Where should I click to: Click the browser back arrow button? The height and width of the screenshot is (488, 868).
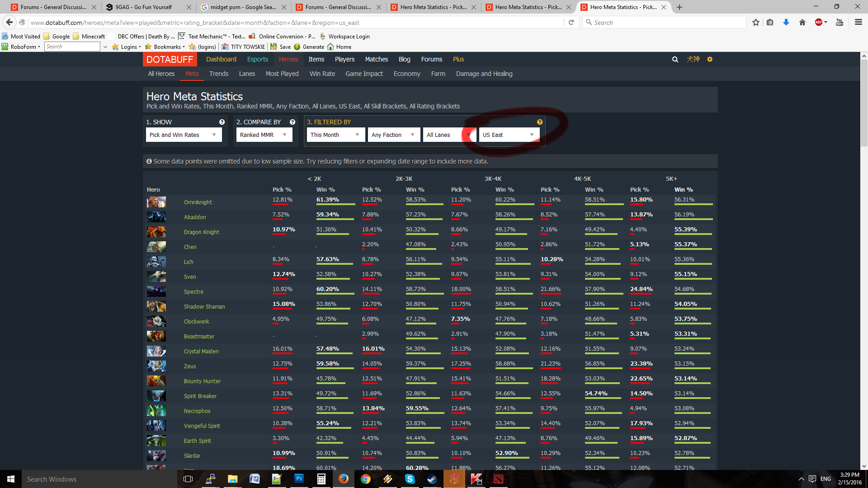tap(9, 22)
